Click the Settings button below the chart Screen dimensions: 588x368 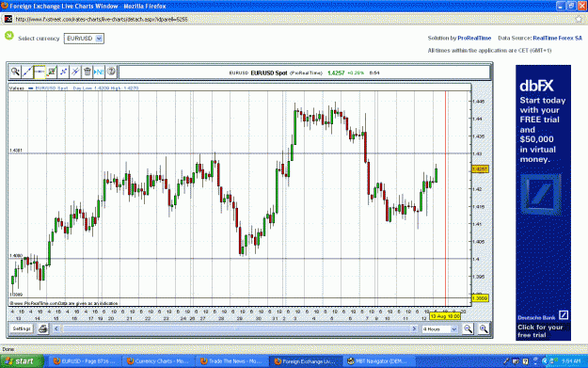(x=22, y=328)
